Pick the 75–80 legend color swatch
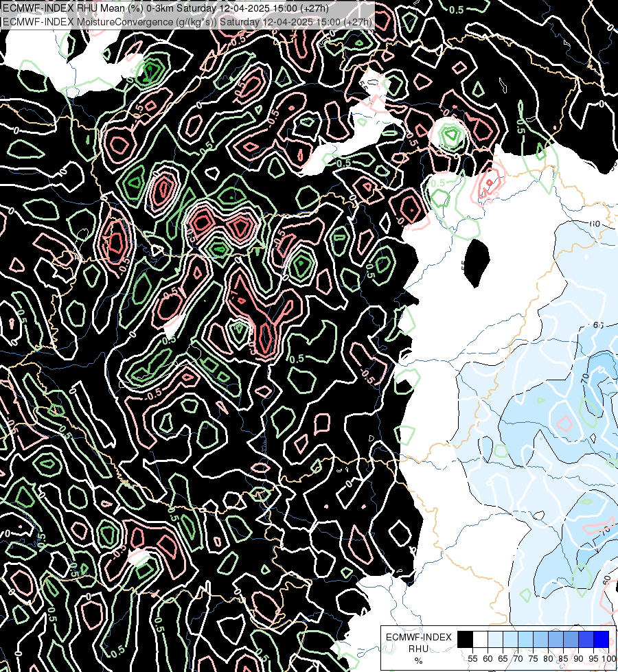Viewport: 618px width, 672px height. (541, 639)
